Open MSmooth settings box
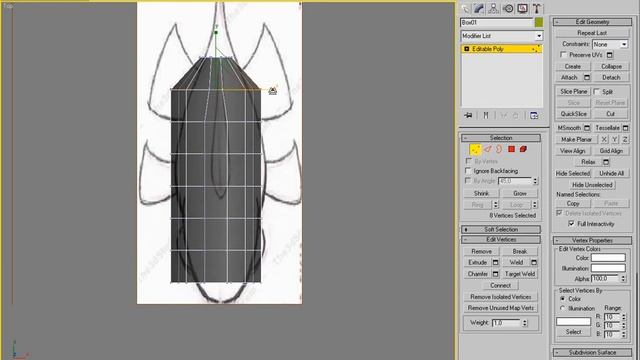640x360 pixels. pos(587,128)
